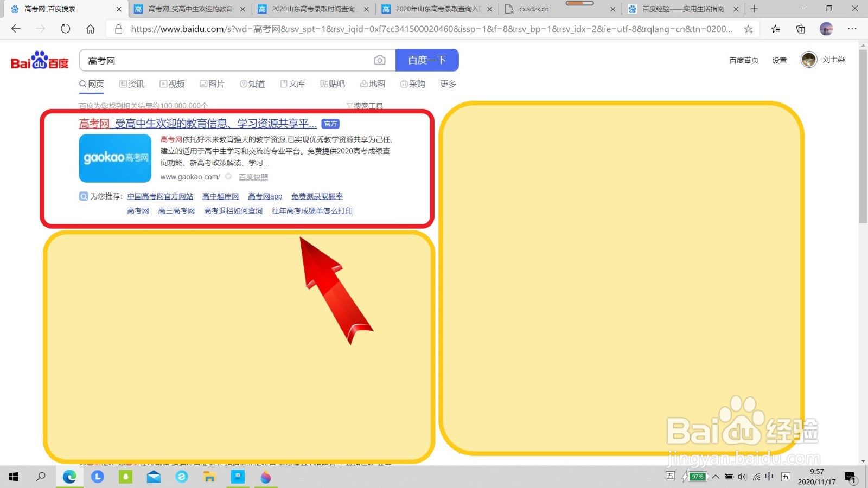
Task: Select the 采购 search category
Action: pyautogui.click(x=413, y=84)
